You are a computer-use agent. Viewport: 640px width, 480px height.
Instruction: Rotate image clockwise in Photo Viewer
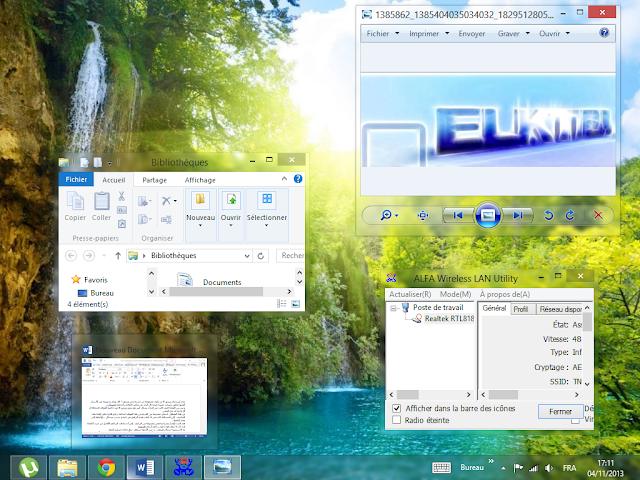(570, 215)
